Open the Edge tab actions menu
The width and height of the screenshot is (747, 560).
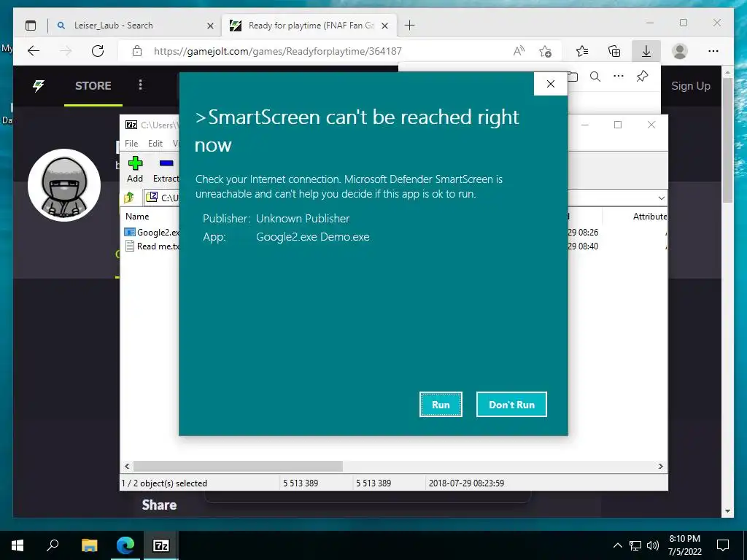[x=31, y=26]
